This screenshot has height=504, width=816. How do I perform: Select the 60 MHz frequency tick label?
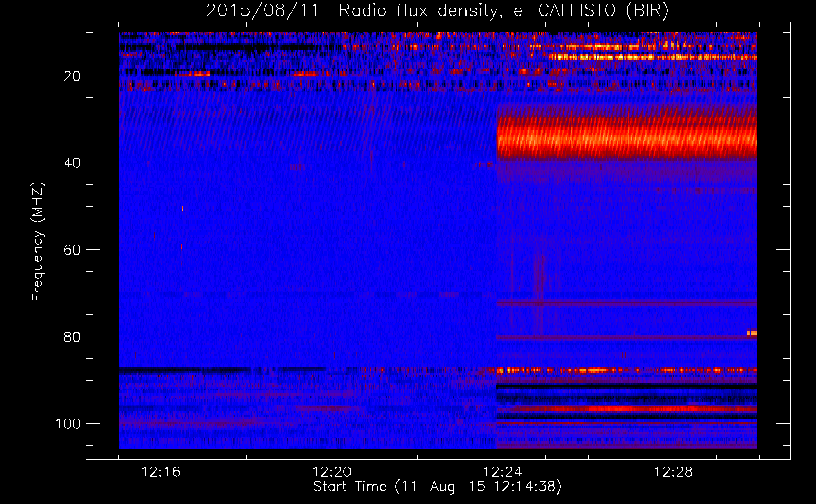click(73, 250)
